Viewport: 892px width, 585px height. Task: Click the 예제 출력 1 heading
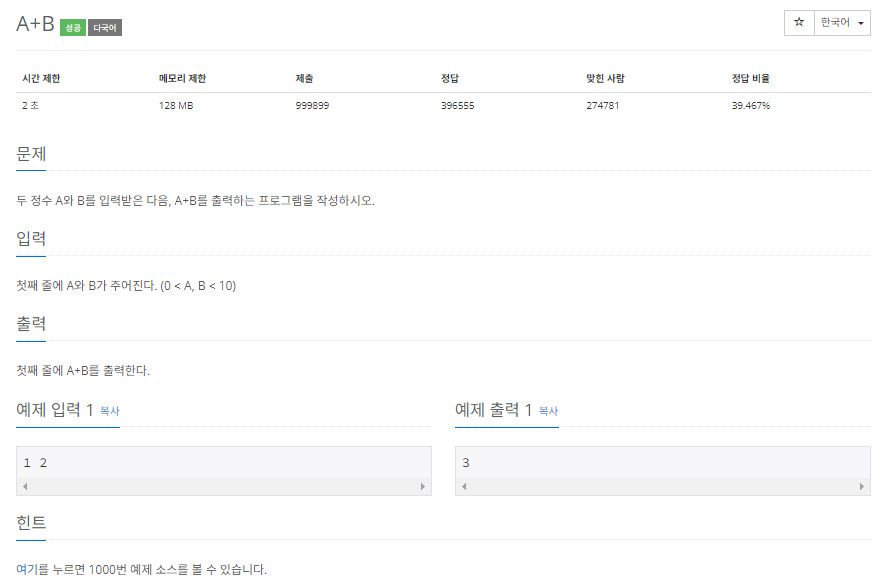pyautogui.click(x=493, y=410)
